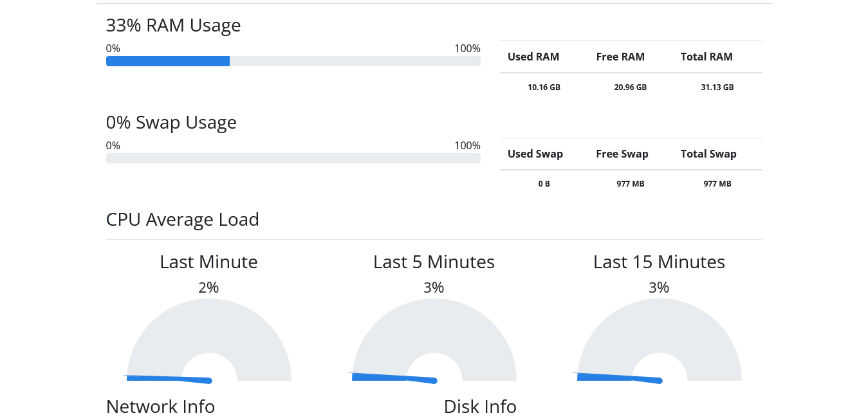Select the Free RAM column header

pyautogui.click(x=620, y=57)
